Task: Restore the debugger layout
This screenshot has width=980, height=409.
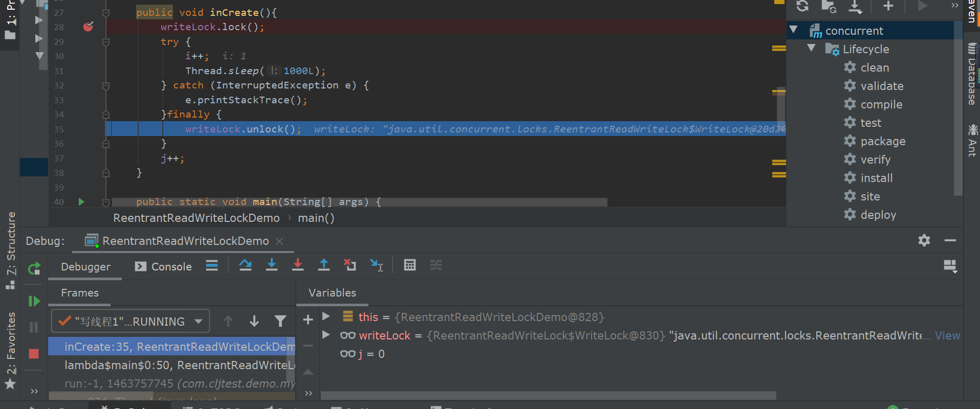Action: tap(950, 266)
